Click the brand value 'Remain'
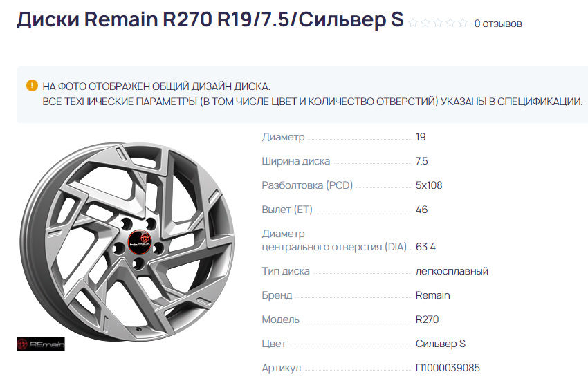588x381 pixels. click(432, 295)
